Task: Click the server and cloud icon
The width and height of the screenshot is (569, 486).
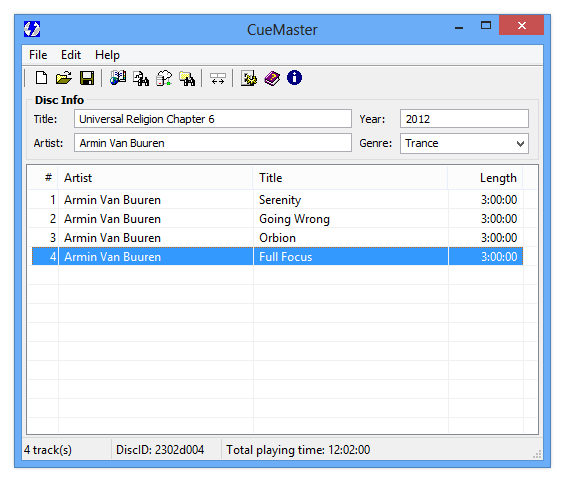Action: click(164, 78)
